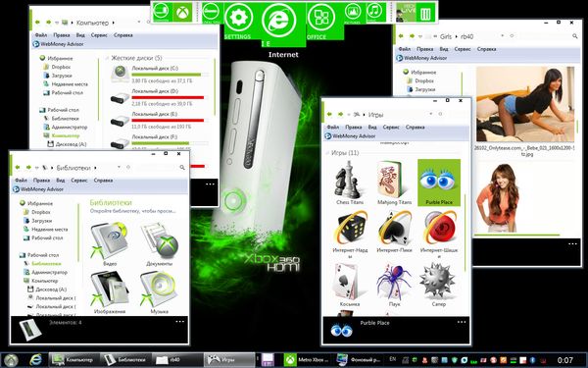The height and width of the screenshot is (368, 588).
Task: Select Дисковод (A:) in Библиотеки sidebar
Action: pyautogui.click(x=47, y=289)
